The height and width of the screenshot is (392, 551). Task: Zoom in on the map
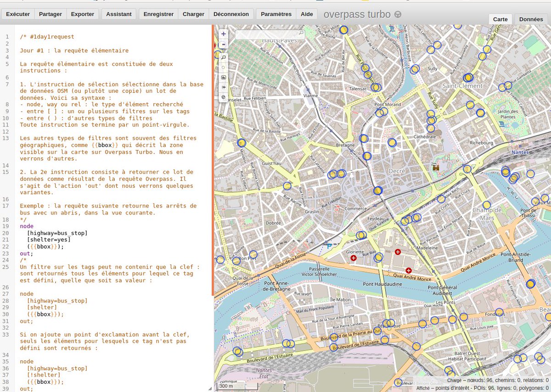224,34
